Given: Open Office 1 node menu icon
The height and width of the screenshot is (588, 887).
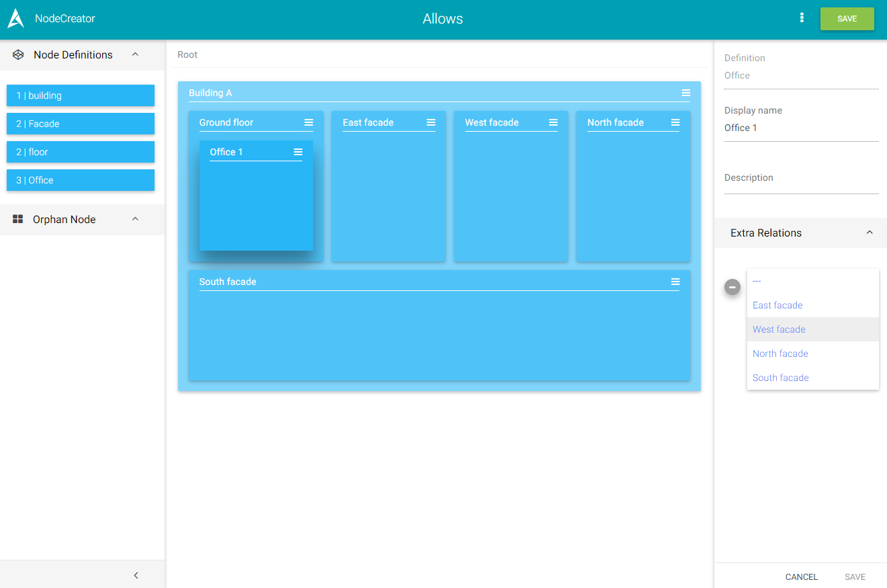Looking at the screenshot, I should point(298,152).
